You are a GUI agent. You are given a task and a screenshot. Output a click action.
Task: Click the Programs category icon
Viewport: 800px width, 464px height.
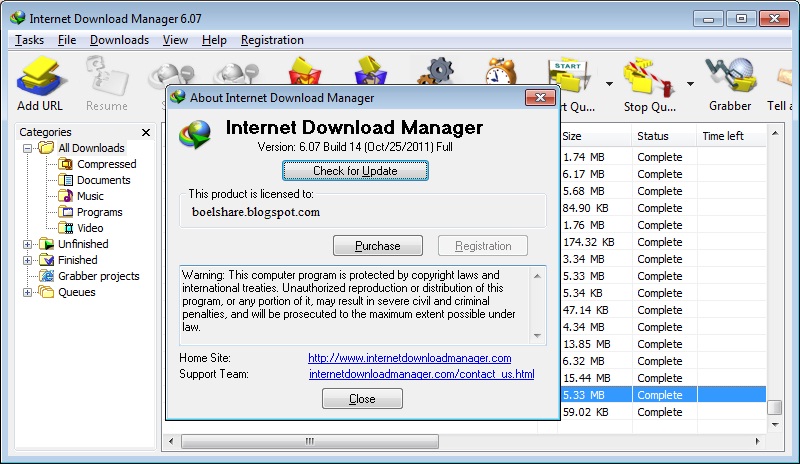pos(65,211)
